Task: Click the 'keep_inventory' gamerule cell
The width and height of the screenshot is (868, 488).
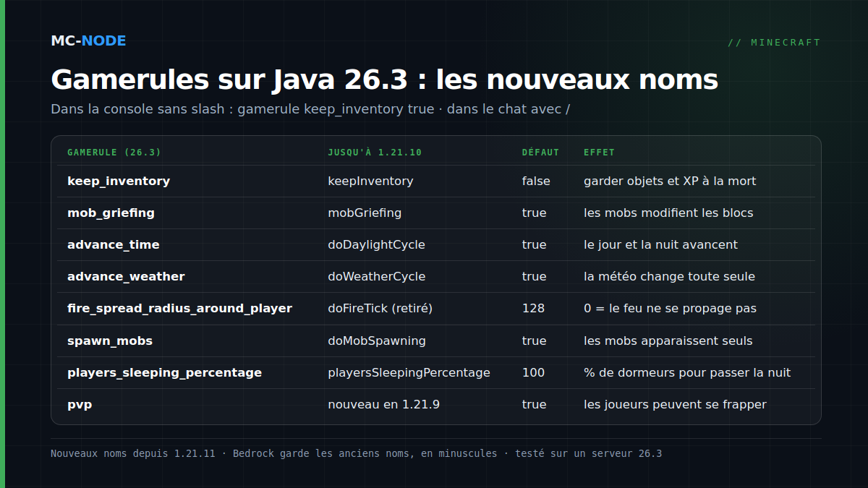Action: coord(119,181)
